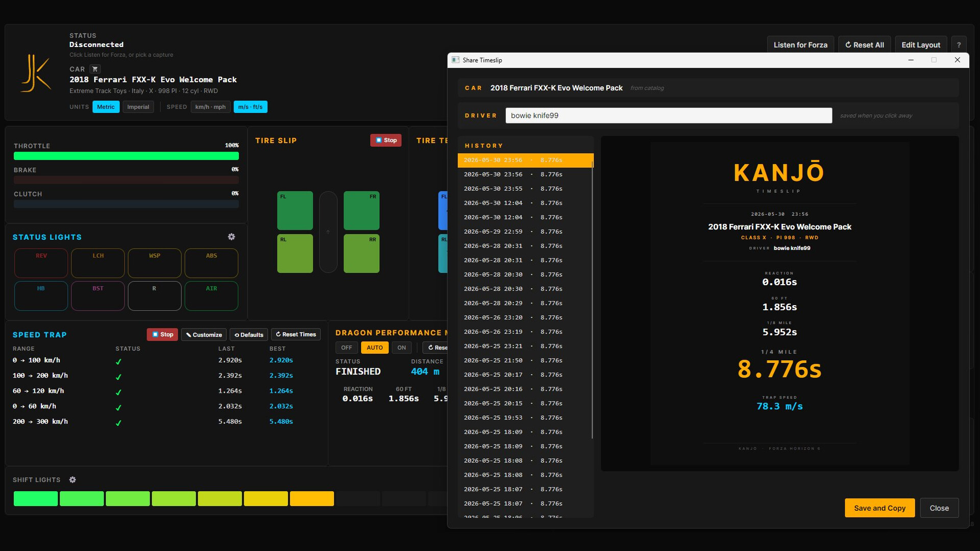The height and width of the screenshot is (551, 980).
Task: Select history entry 2026-05-29 22:59
Action: click(525, 232)
